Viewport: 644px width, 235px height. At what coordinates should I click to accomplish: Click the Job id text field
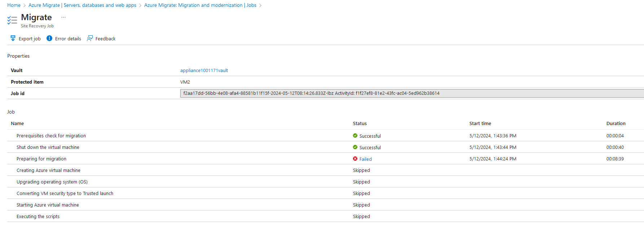click(x=412, y=93)
